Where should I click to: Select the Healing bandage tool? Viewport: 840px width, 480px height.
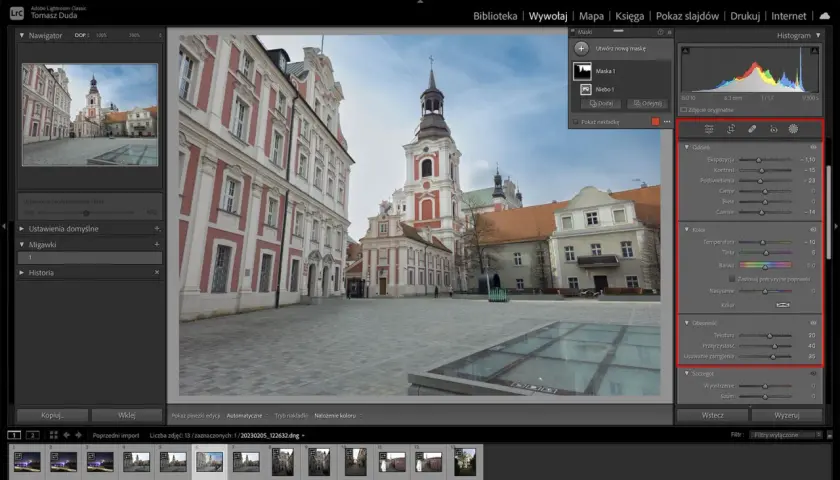click(752, 129)
